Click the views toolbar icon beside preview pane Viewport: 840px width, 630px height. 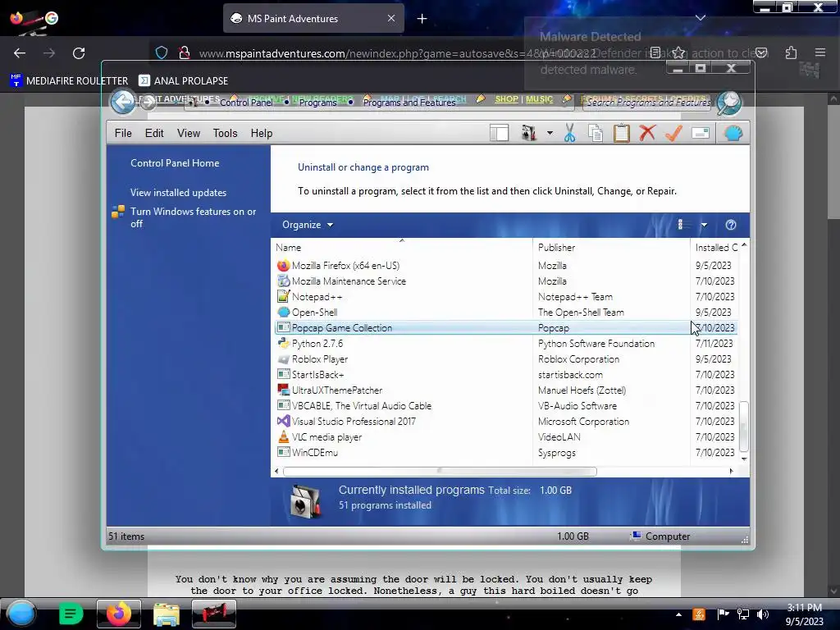pyautogui.click(x=529, y=133)
